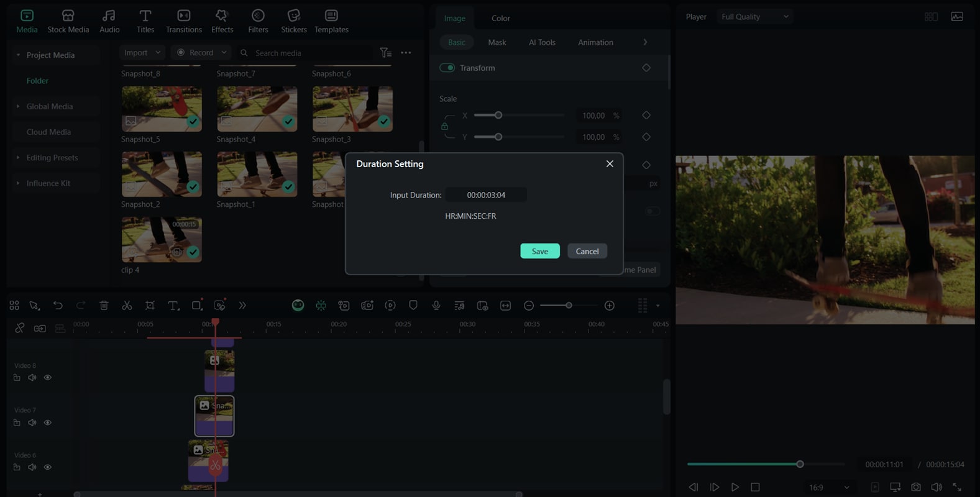This screenshot has width=980, height=497.
Task: Expand the Editing Presets section
Action: pyautogui.click(x=18, y=158)
